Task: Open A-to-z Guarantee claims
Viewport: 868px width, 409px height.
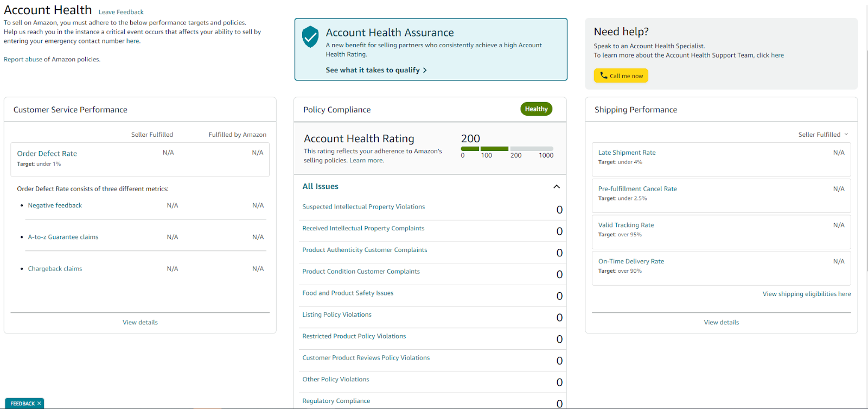Action: coord(63,237)
